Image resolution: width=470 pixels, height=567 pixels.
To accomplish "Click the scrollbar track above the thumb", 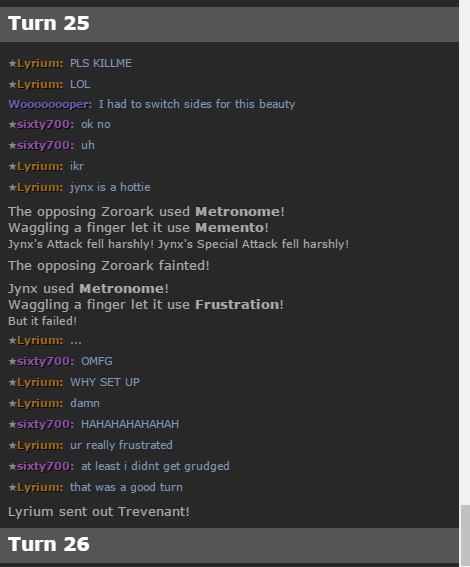I will (x=465, y=252).
